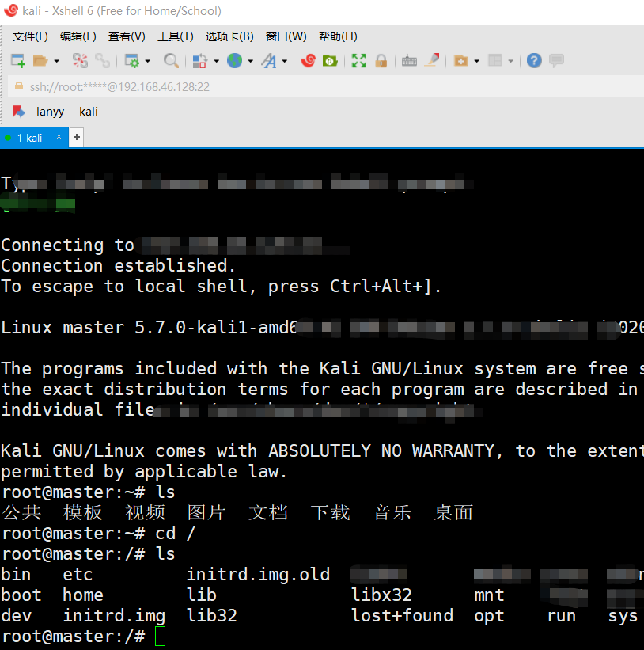This screenshot has width=644, height=650.
Task: Open the 工具(T) menu
Action: [176, 36]
